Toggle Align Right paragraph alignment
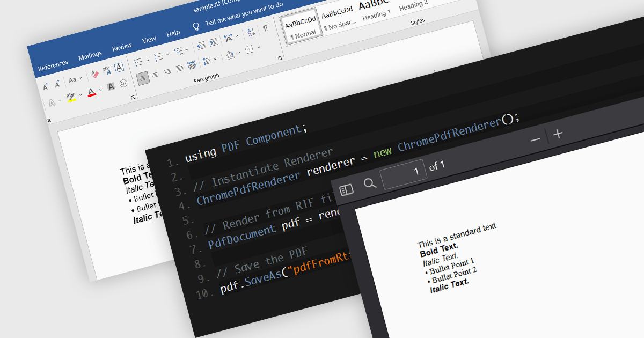Viewport: 644px width, 338px height. [167, 71]
